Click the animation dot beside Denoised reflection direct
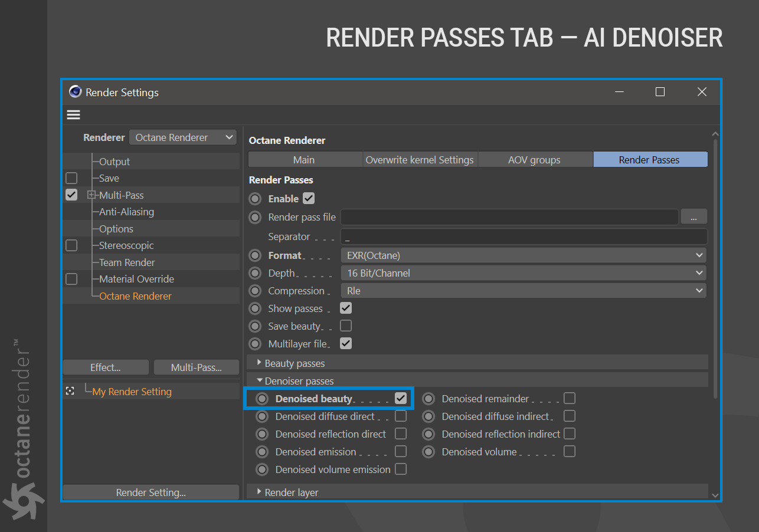Screen dimensions: 759x532 point(262,434)
